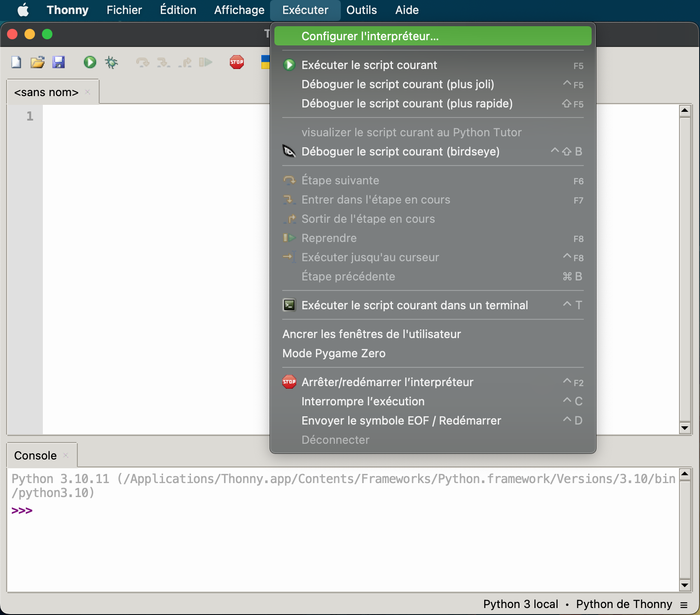The image size is (700, 615).
Task: Open the Affichage menu
Action: point(239,10)
